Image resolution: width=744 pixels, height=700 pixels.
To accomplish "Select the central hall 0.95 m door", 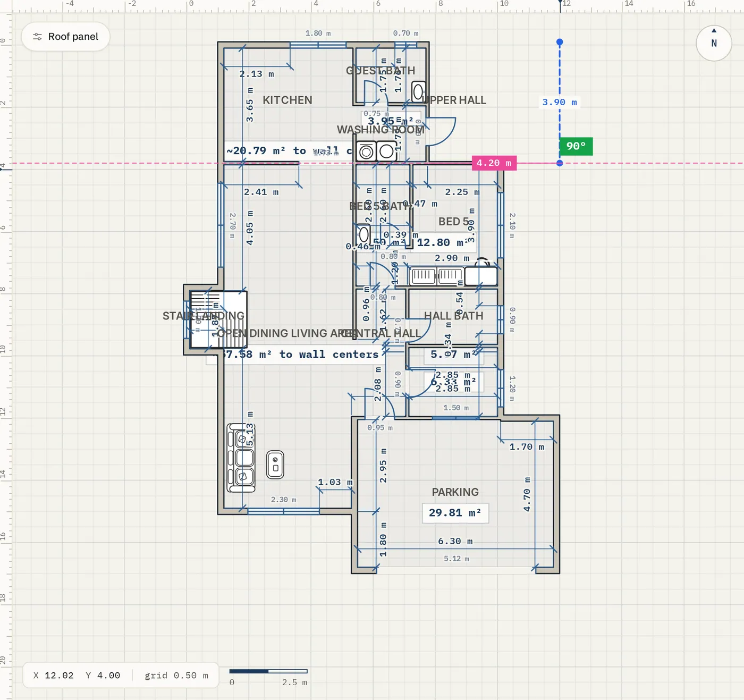I will tap(379, 403).
